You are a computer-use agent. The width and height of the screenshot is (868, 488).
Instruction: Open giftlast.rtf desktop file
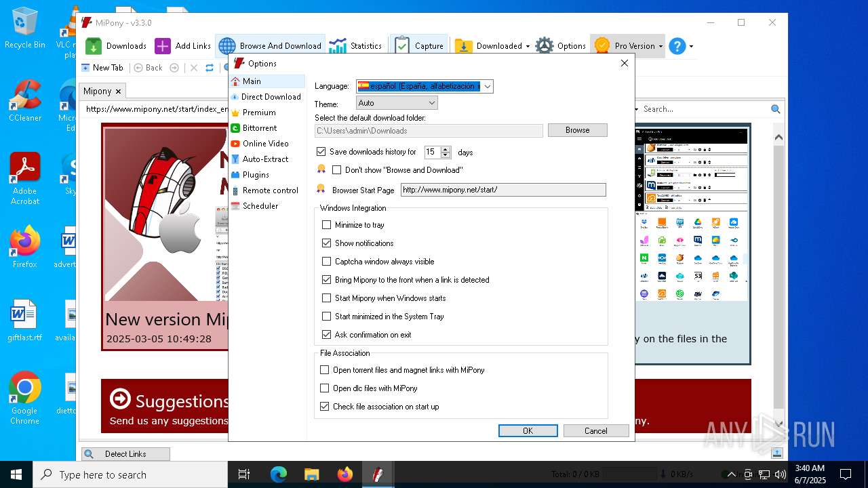[24, 321]
